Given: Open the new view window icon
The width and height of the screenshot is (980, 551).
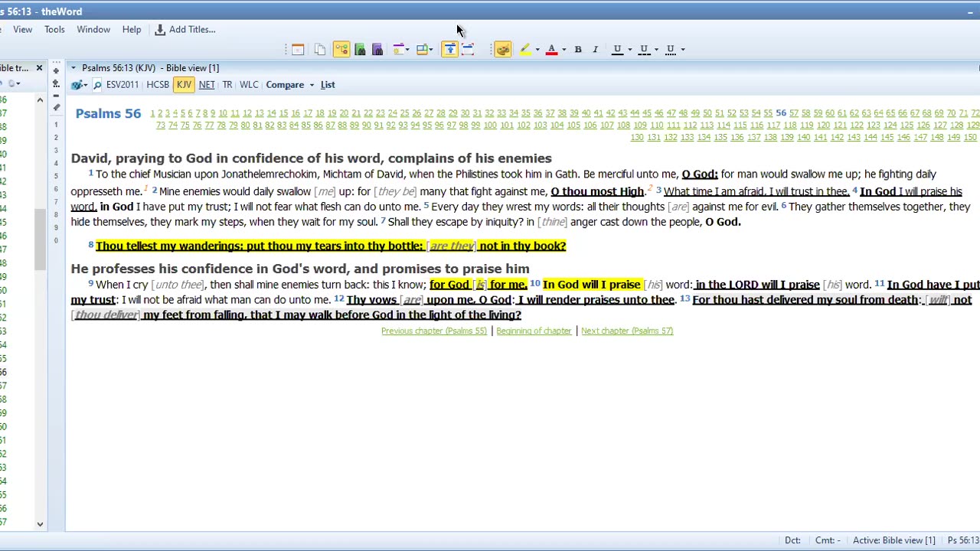Looking at the screenshot, I should pyautogui.click(x=398, y=50).
